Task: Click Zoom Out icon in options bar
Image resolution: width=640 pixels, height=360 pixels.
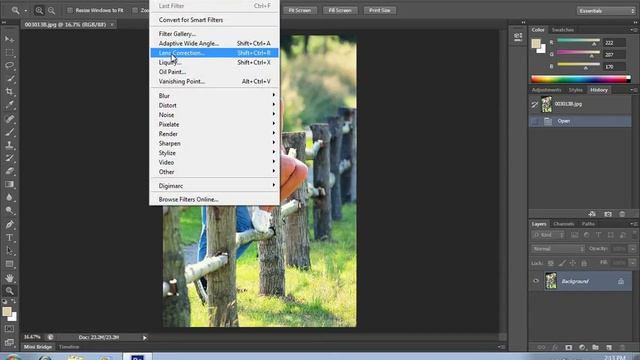Action: coord(51,11)
